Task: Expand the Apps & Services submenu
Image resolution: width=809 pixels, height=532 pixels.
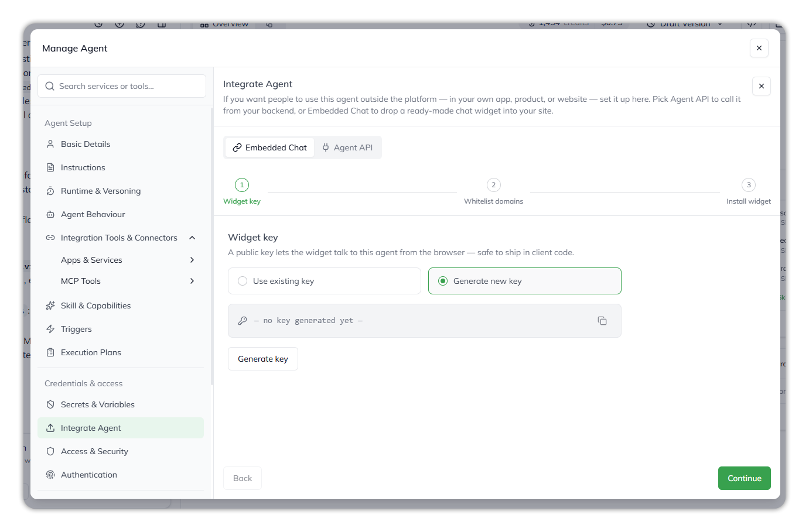Action: tap(192, 260)
